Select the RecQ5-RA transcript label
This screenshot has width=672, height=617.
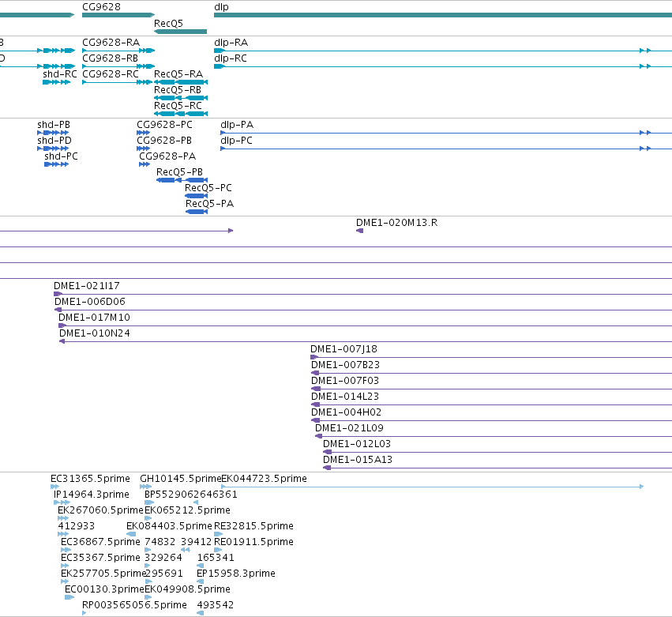click(178, 74)
